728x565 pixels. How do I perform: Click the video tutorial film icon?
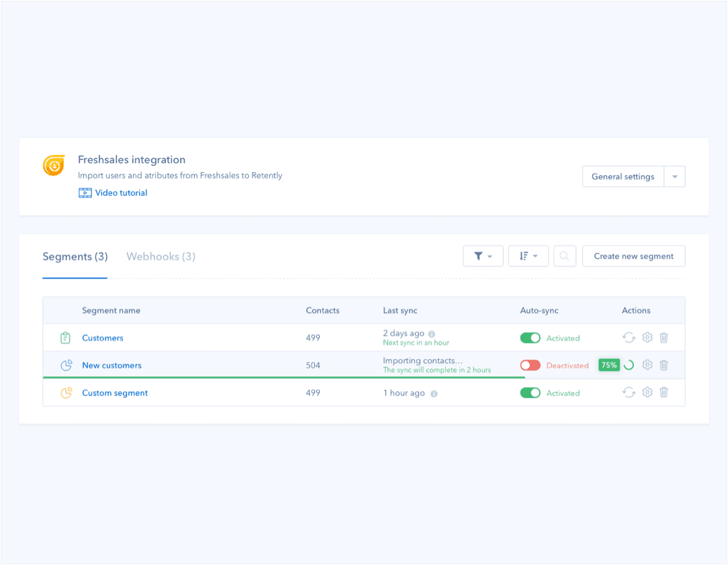[x=85, y=193]
